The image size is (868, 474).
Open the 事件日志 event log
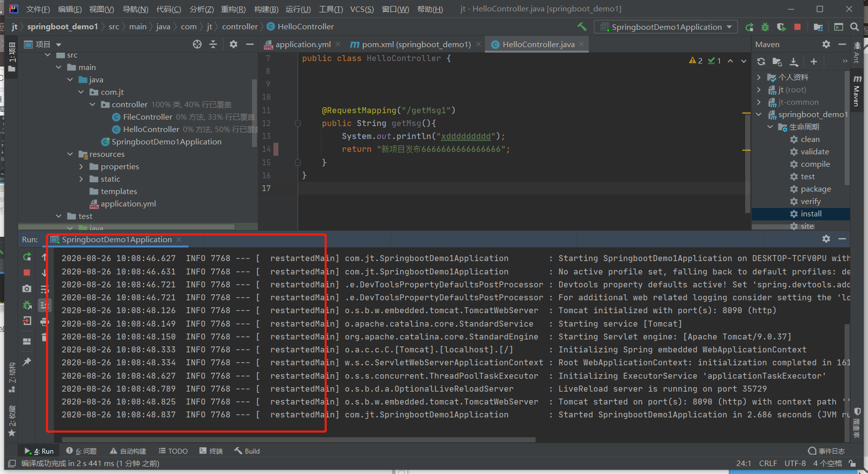coord(826,451)
